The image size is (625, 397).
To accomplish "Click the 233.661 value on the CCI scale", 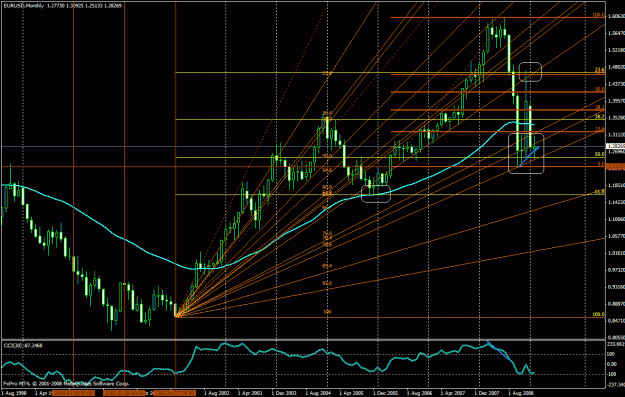I will pyautogui.click(x=616, y=344).
